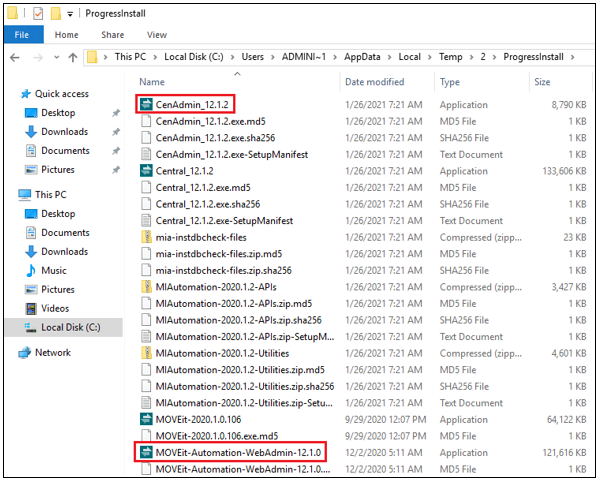Select the Central_12.1.2.exe-SetupManifest file

[224, 220]
